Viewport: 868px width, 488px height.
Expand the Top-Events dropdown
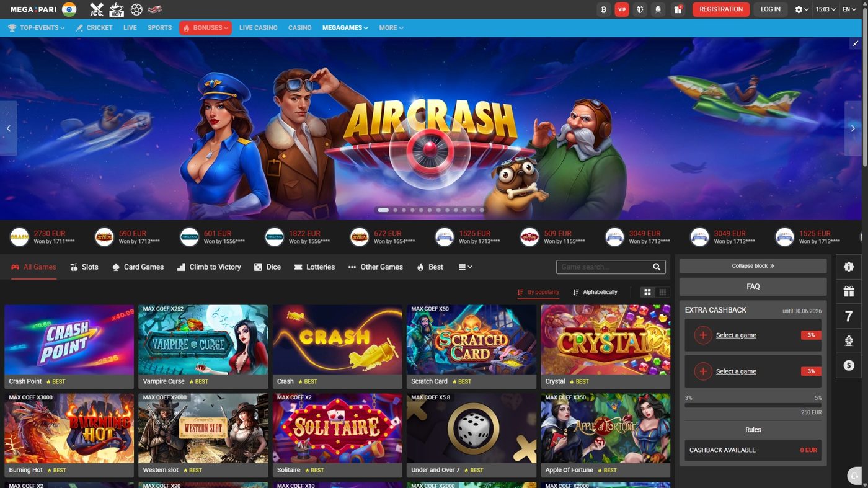point(37,28)
